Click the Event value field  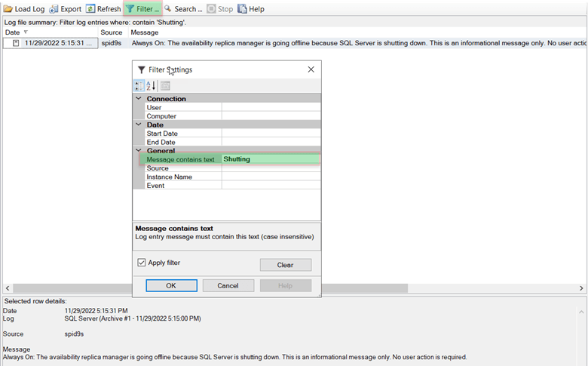(x=271, y=186)
